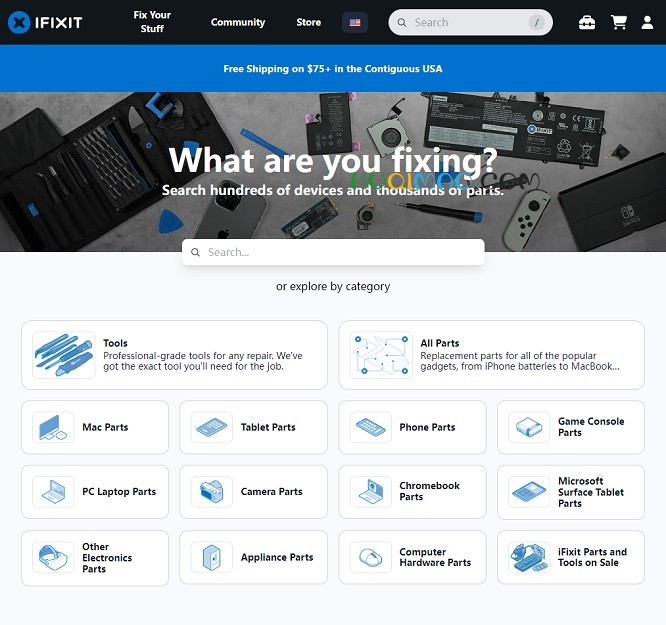This screenshot has width=666, height=625.
Task: Open the All Parts category card
Action: click(491, 355)
